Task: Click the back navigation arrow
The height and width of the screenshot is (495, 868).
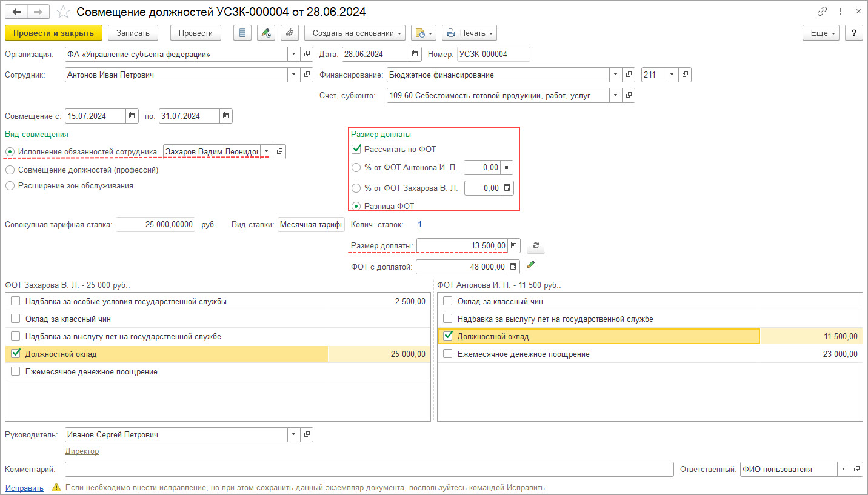Action: [x=16, y=12]
